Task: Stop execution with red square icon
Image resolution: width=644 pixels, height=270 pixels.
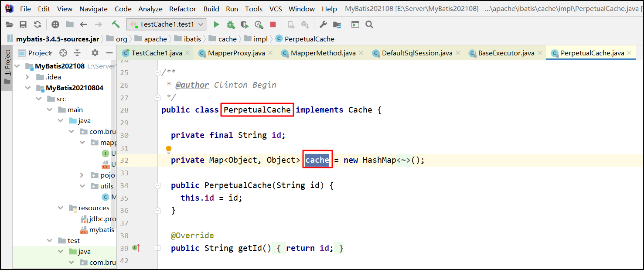Action: click(273, 24)
